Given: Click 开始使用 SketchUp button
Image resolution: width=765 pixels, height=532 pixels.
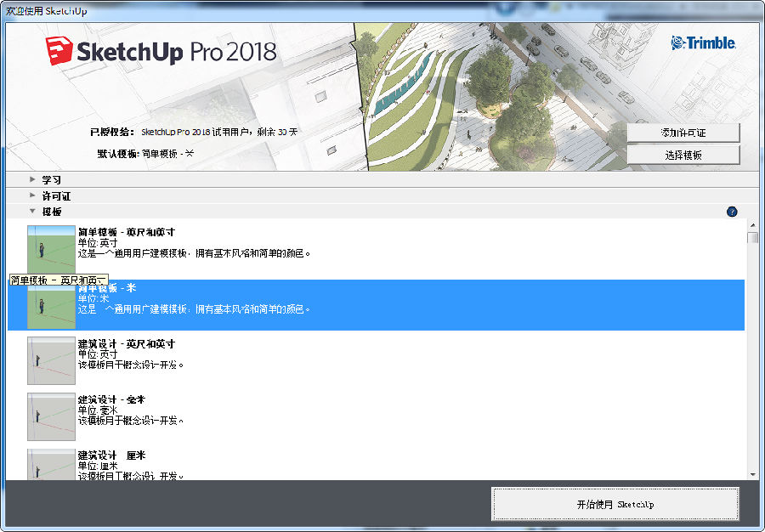Looking at the screenshot, I should pyautogui.click(x=615, y=504).
